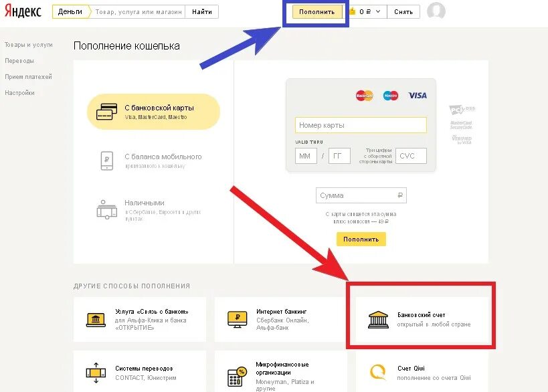Click the bank card icon in the card option
The width and height of the screenshot is (548, 392).
pos(106,112)
